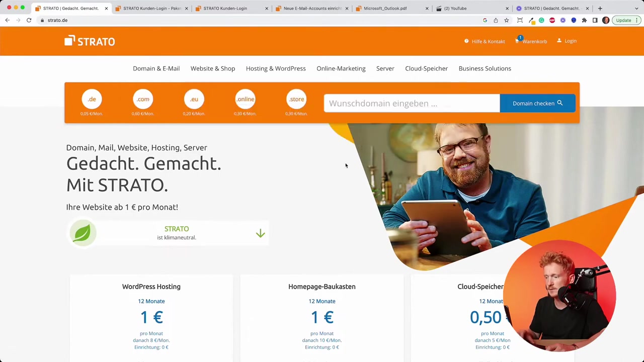
Task: Open the Server menu
Action: point(385,68)
